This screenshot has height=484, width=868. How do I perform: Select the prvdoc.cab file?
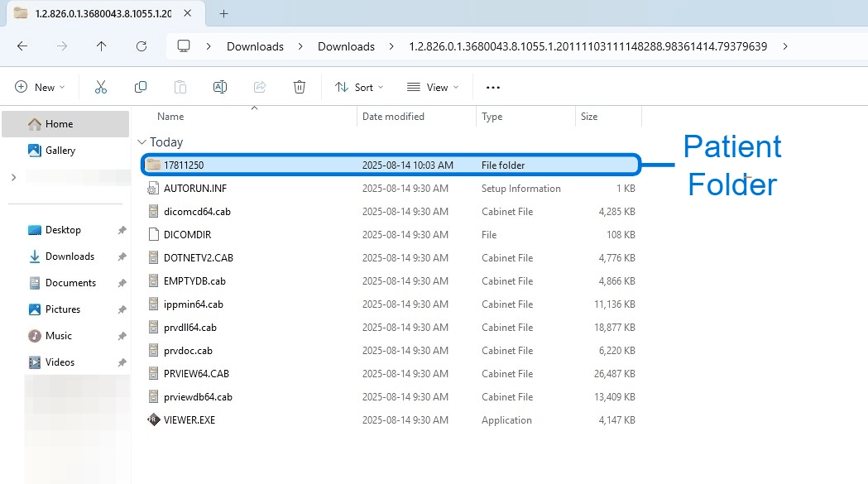[x=391, y=351]
